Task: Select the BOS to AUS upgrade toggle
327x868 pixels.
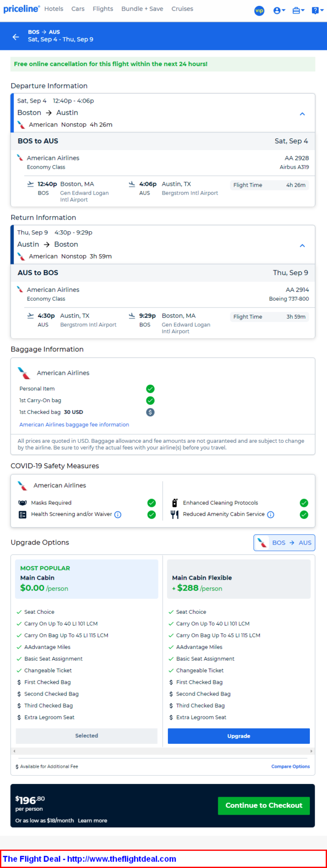Action: pos(284,542)
